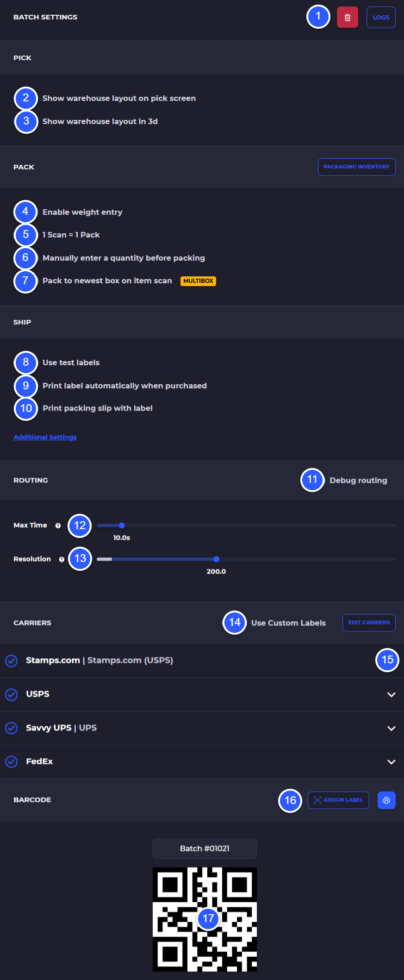The image size is (404, 980).
Task: Toggle the Savvy UPS carrier check icon
Action: click(12, 728)
